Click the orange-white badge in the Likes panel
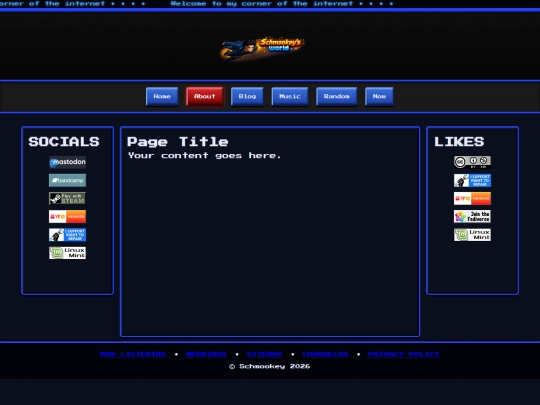Viewport: 540px width, 405px height. [x=472, y=198]
